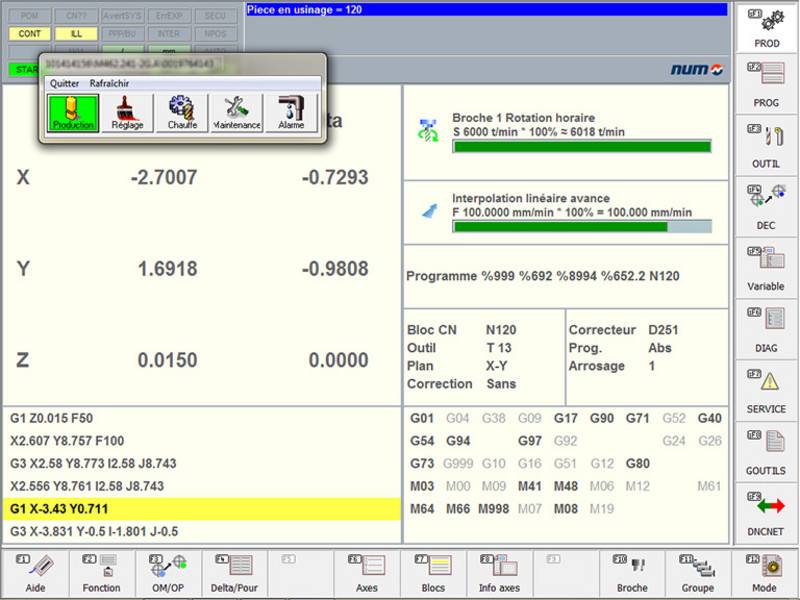Open the Mode selection softkey

pyautogui.click(x=763, y=572)
